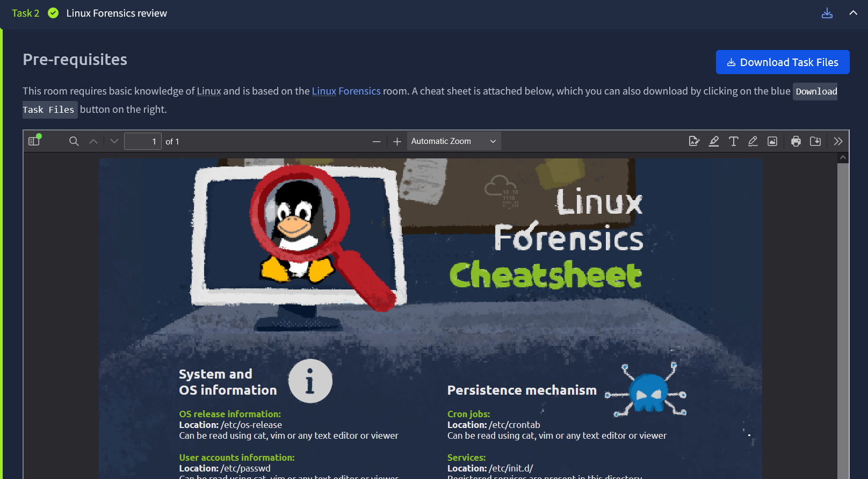
Task: Open the Linux Forensics room link
Action: point(346,91)
